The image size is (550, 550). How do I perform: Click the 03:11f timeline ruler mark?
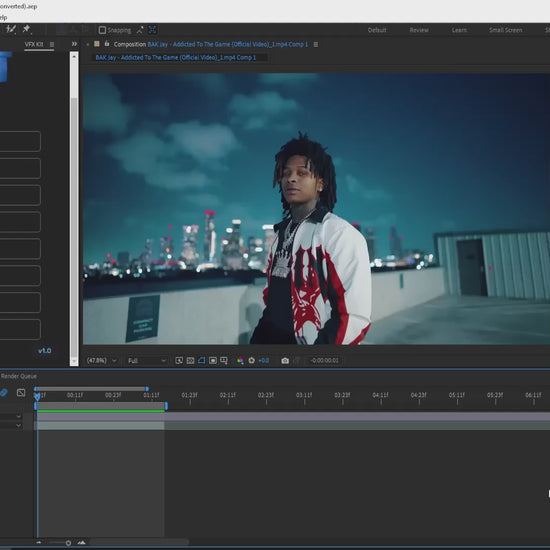[304, 395]
